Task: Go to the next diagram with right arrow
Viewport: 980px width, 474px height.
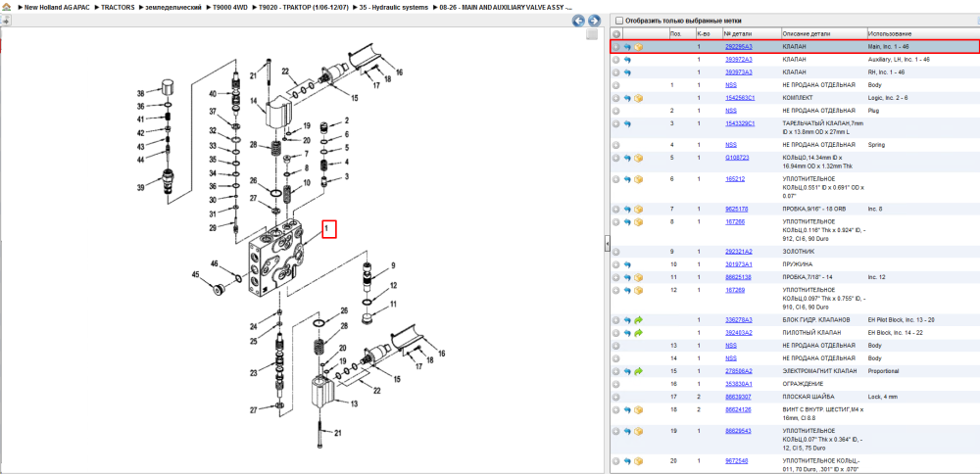Action: (x=594, y=21)
